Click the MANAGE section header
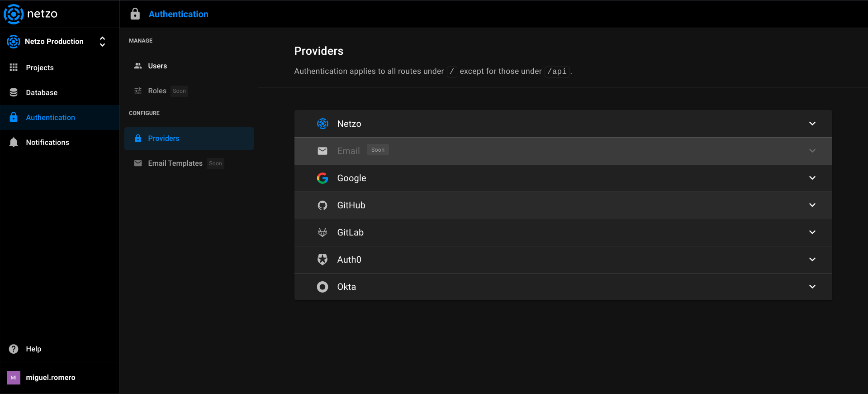This screenshot has width=868, height=394. point(141,41)
